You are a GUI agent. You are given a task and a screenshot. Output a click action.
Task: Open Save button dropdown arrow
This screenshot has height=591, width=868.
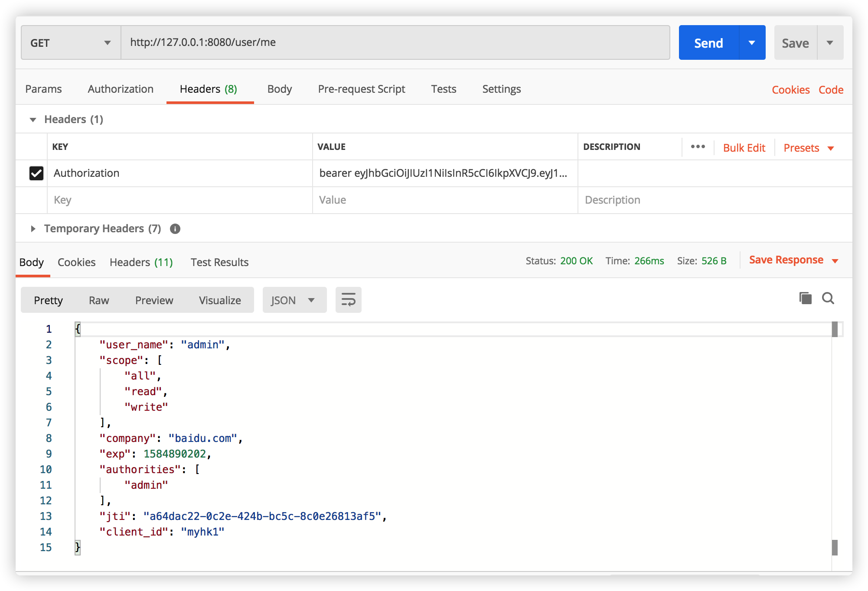(830, 43)
